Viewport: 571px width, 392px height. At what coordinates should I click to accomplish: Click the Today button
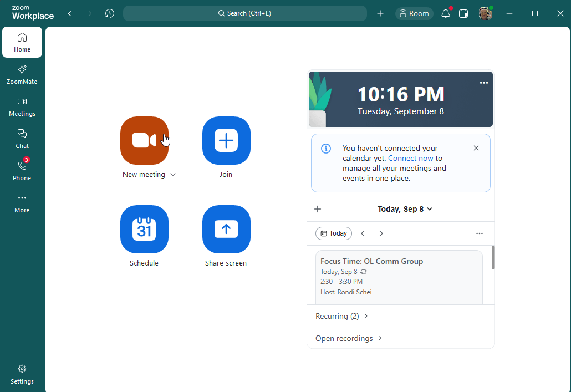point(334,233)
